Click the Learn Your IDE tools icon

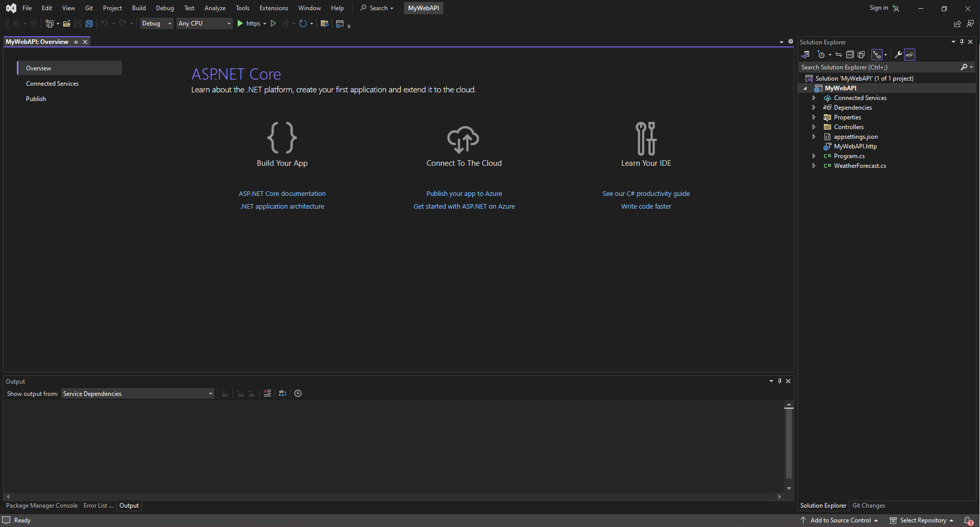click(x=646, y=138)
